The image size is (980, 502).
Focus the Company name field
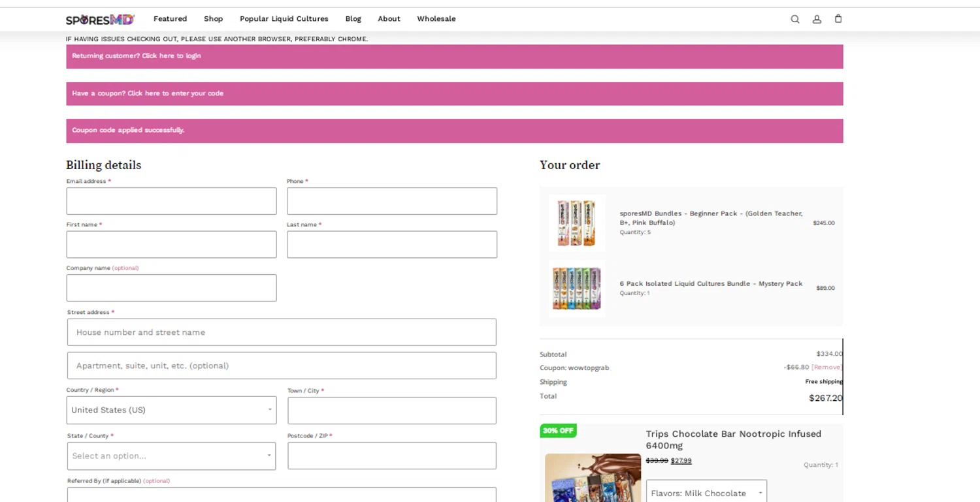[171, 288]
